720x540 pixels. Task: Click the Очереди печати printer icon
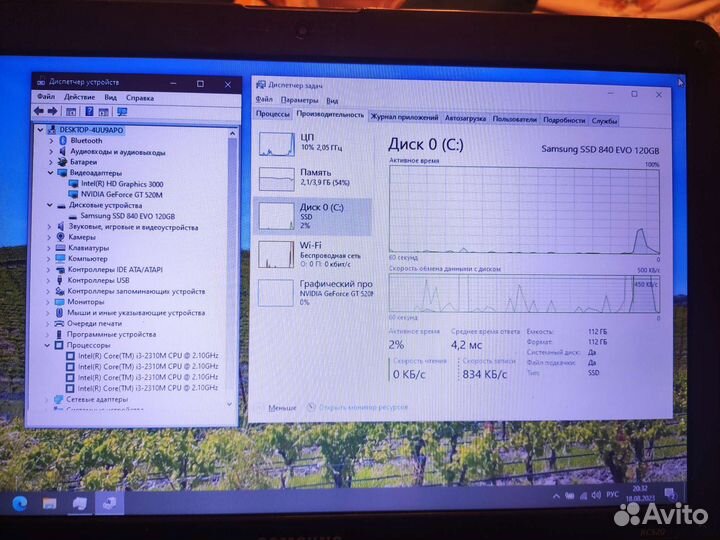[x=59, y=323]
